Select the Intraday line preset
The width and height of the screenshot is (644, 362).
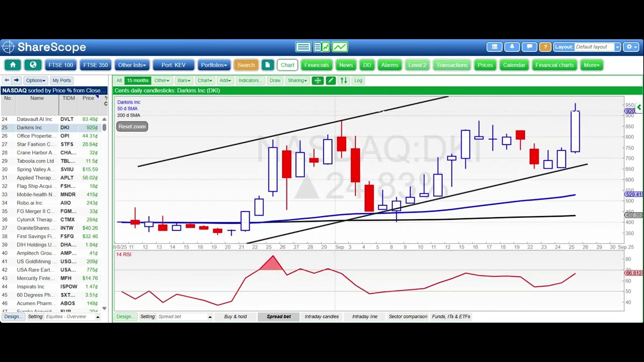[365, 317]
